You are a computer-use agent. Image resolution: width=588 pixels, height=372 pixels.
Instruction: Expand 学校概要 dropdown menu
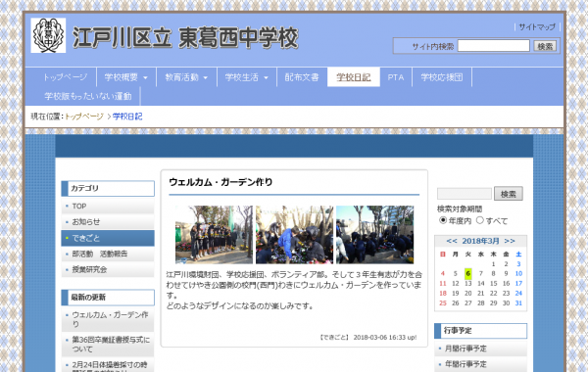point(126,77)
